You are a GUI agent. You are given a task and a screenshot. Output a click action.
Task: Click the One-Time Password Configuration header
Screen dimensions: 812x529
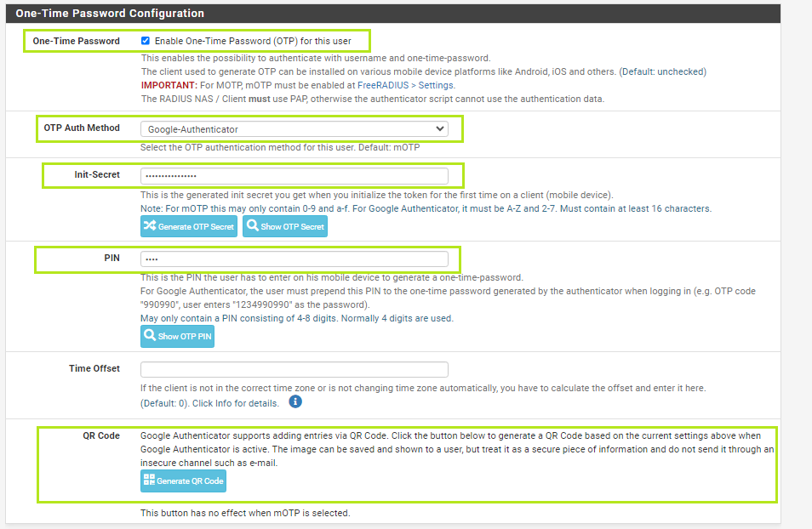110,14
